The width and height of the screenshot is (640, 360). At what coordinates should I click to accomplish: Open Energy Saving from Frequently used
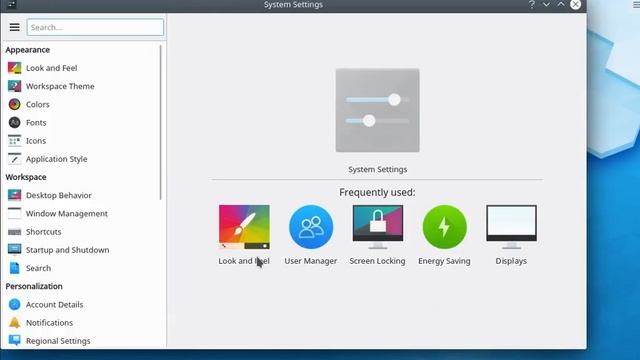coord(444,227)
